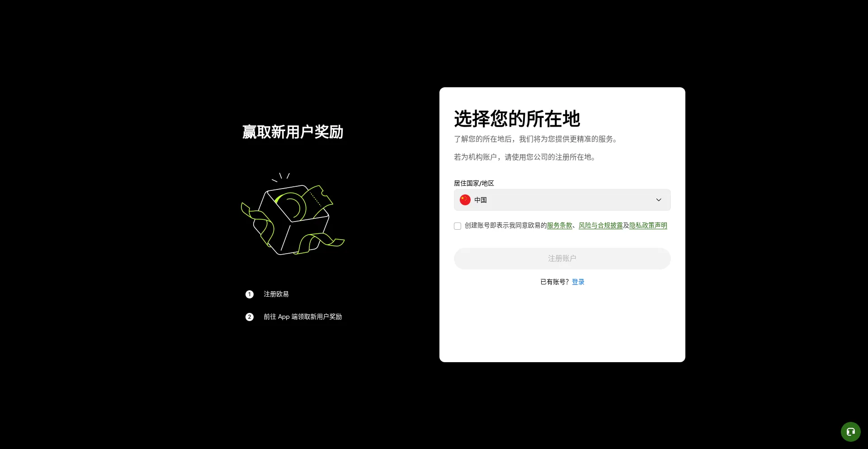Open the 风险与合规披露 link
Viewport: 868px width, 449px height.
[x=601, y=225]
